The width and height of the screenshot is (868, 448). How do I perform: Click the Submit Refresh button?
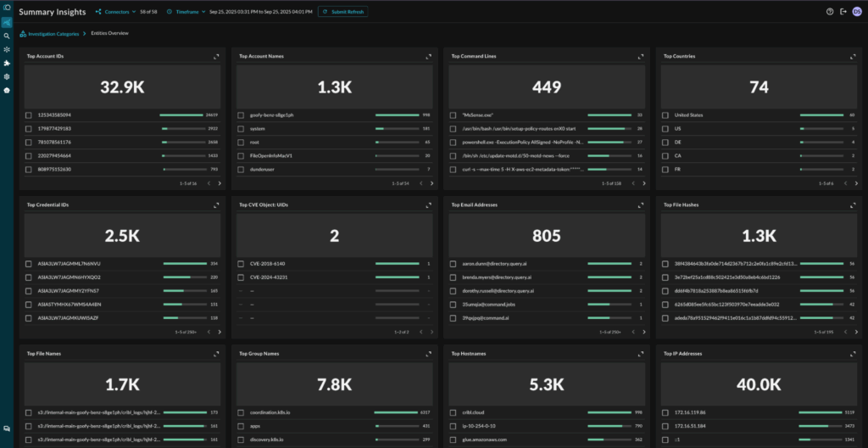(343, 12)
